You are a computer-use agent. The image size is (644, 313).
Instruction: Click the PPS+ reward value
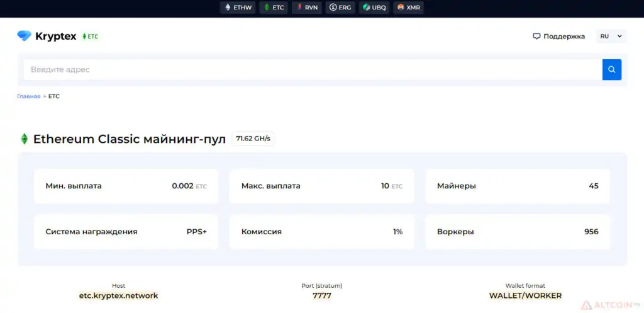[197, 232]
